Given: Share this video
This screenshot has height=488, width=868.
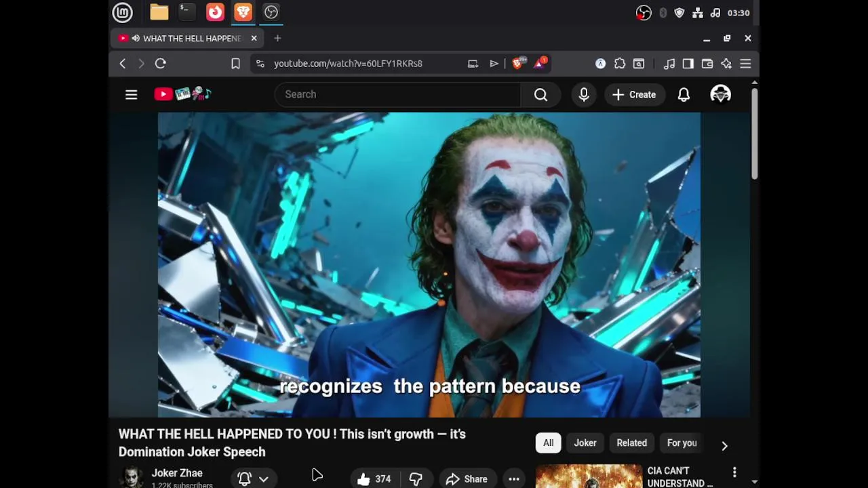Looking at the screenshot, I should click(x=467, y=479).
